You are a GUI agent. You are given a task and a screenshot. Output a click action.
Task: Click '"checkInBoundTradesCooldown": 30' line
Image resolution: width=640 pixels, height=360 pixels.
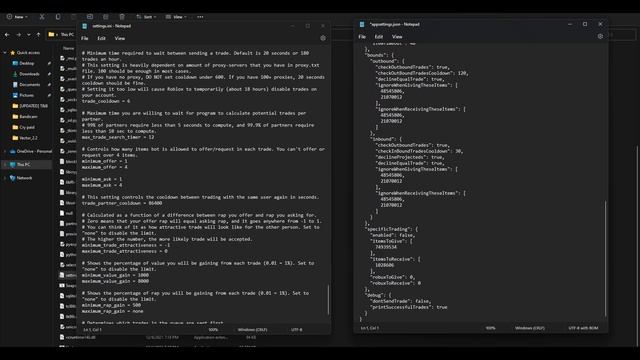click(419, 151)
